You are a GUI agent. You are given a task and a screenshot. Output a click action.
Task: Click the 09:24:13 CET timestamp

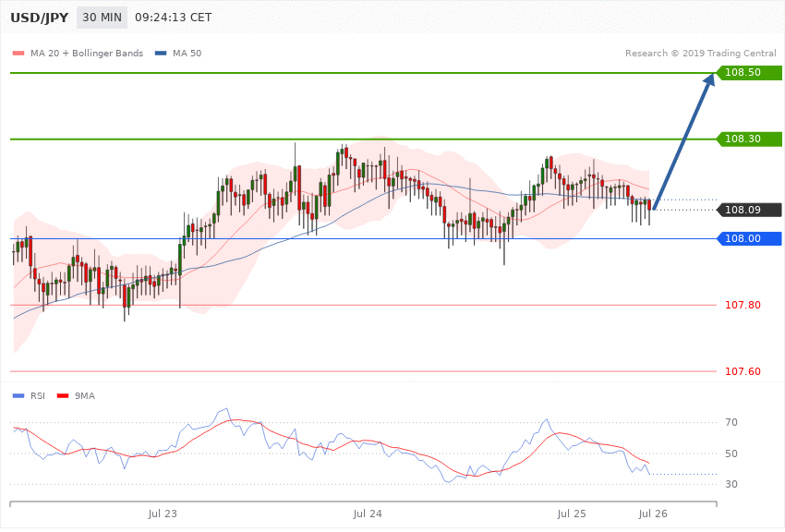pyautogui.click(x=174, y=18)
